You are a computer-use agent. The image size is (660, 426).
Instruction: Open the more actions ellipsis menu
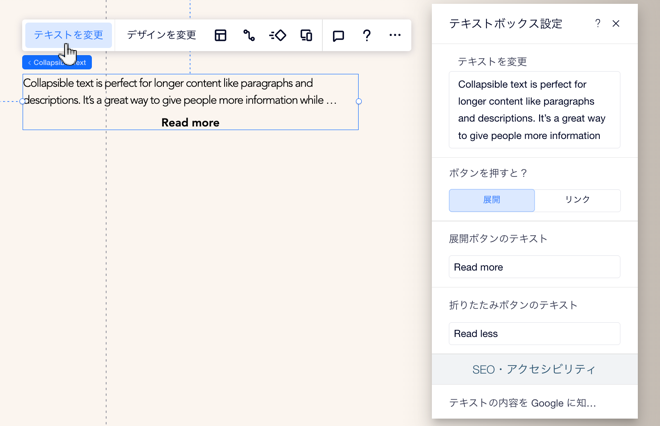(395, 35)
